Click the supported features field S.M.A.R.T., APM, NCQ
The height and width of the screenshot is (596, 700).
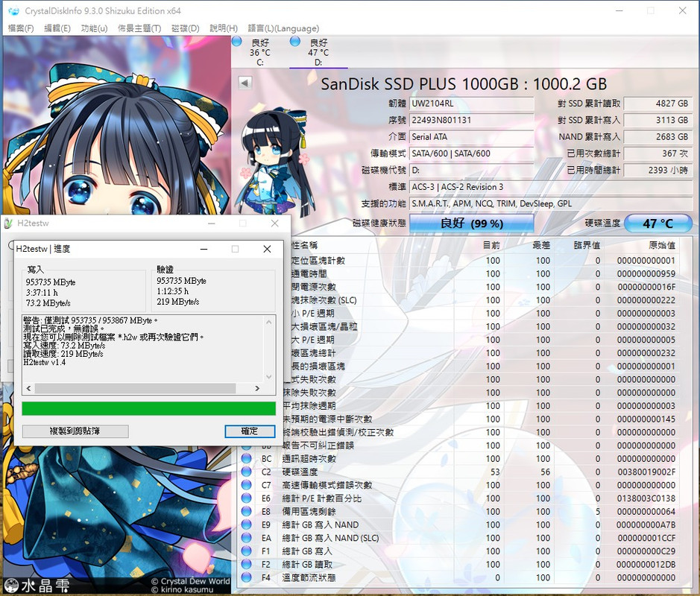[551, 204]
